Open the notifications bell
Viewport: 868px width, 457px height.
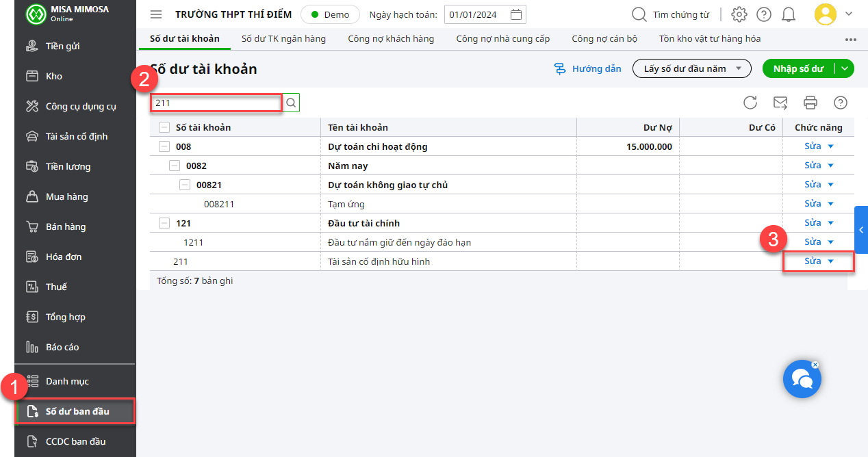pyautogui.click(x=789, y=14)
